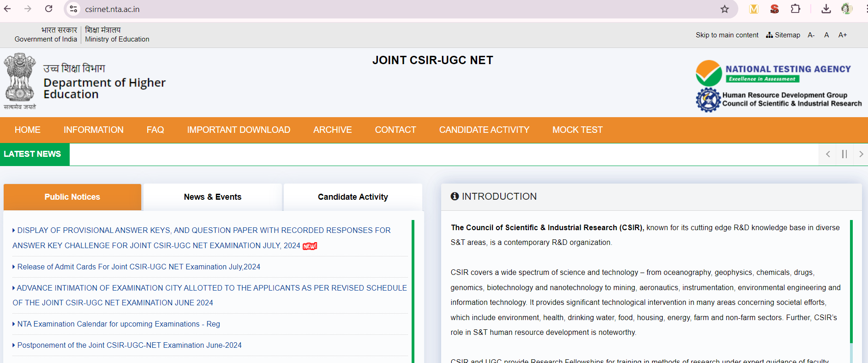
Task: Open the browser profile avatar
Action: 846,9
